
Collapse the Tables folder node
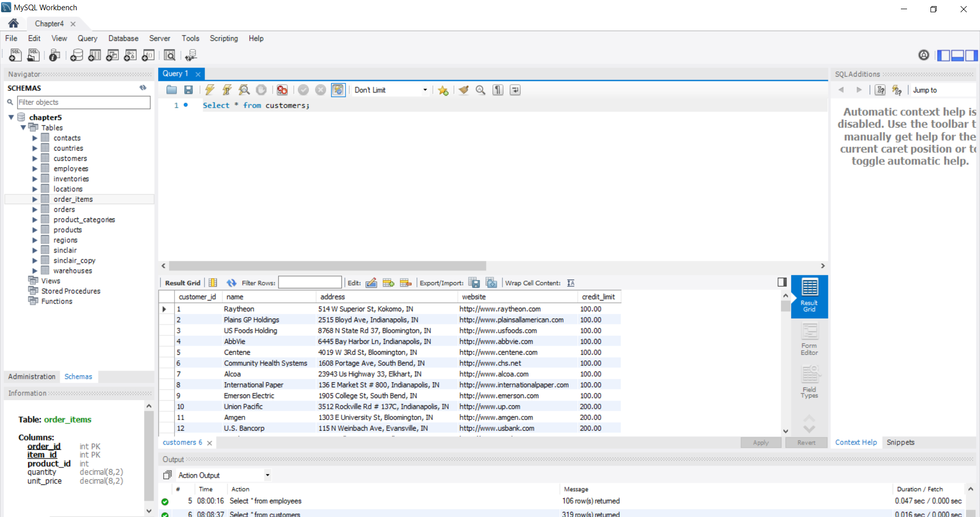(23, 128)
